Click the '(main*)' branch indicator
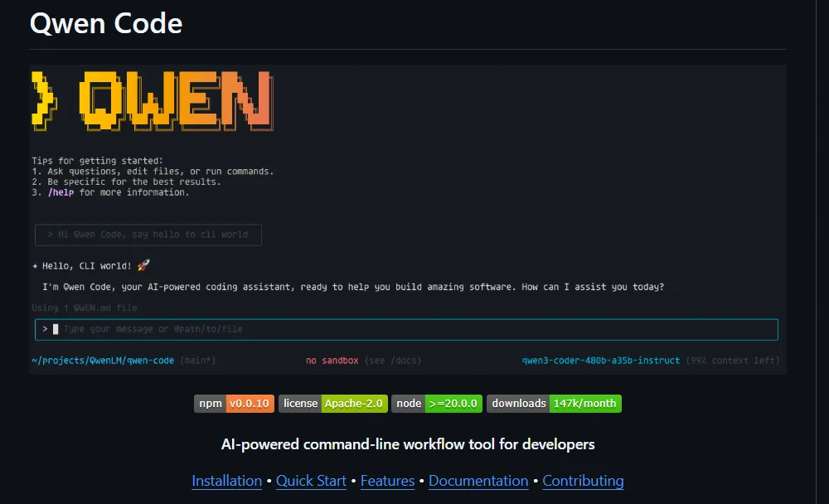Viewport: 829px width, 504px height. (198, 361)
